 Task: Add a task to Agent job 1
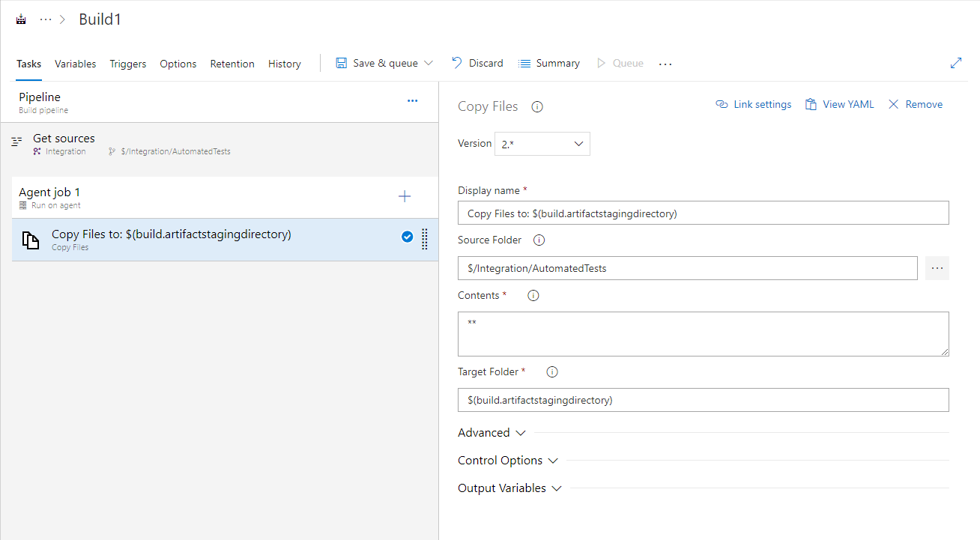tap(405, 196)
